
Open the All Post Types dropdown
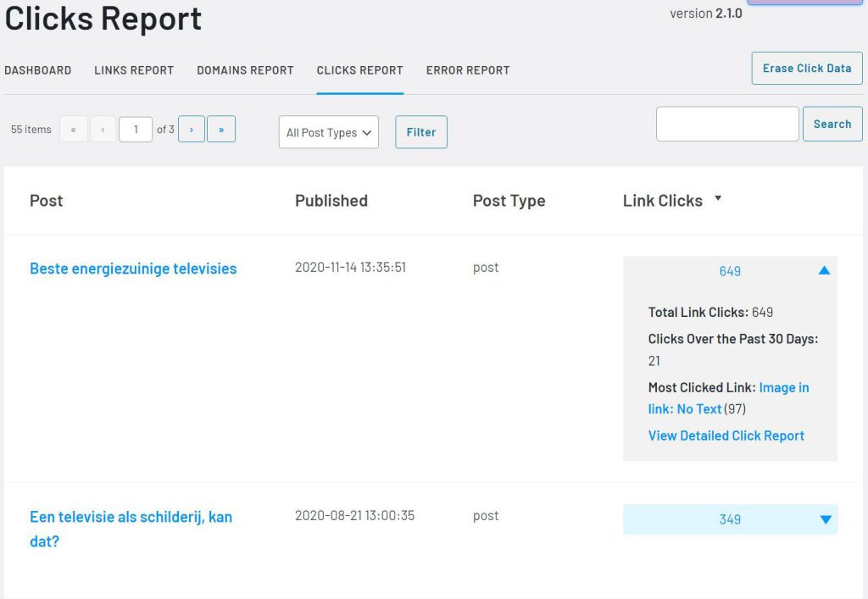pos(329,132)
